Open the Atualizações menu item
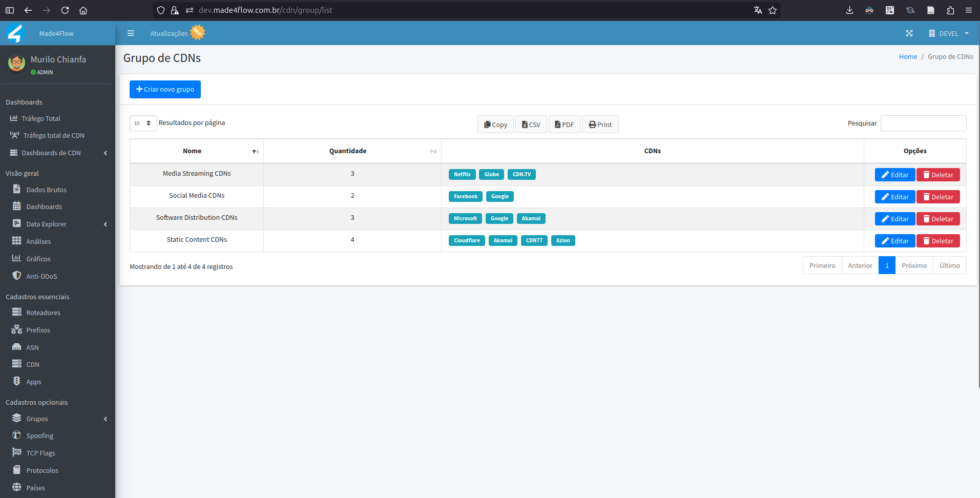This screenshot has width=980, height=498. click(169, 33)
